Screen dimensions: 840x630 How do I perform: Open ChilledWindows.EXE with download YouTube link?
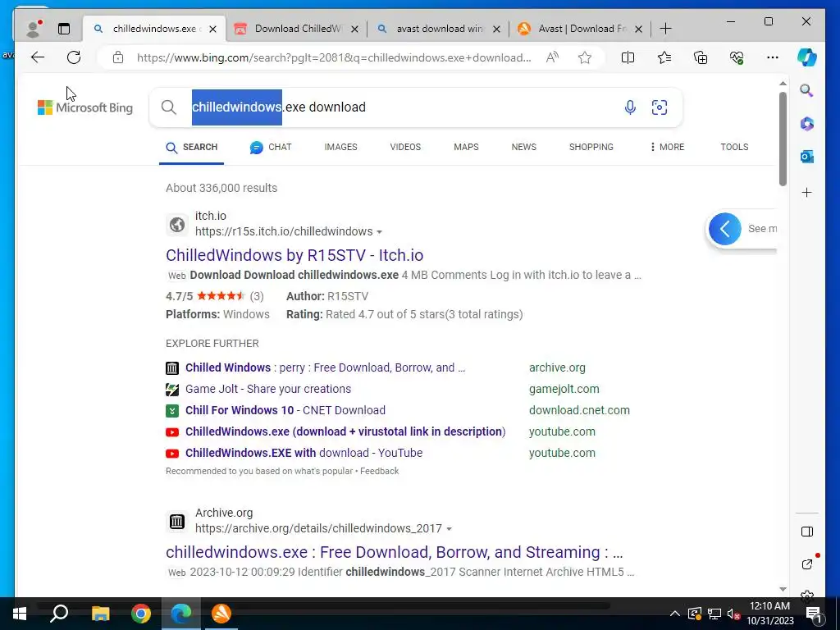(304, 453)
